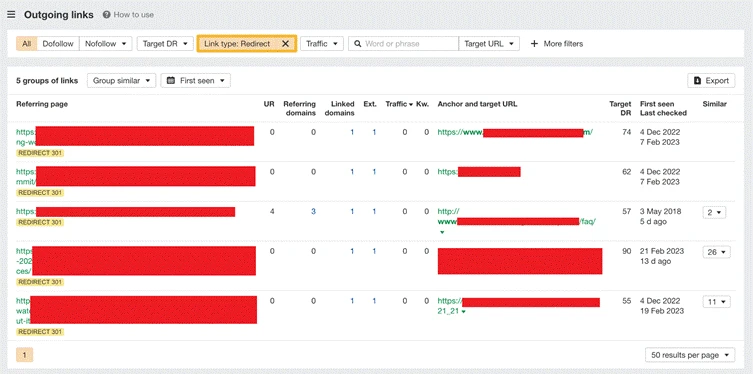The width and height of the screenshot is (753, 374).
Task: Sort by the Traffic column header
Action: coord(400,104)
